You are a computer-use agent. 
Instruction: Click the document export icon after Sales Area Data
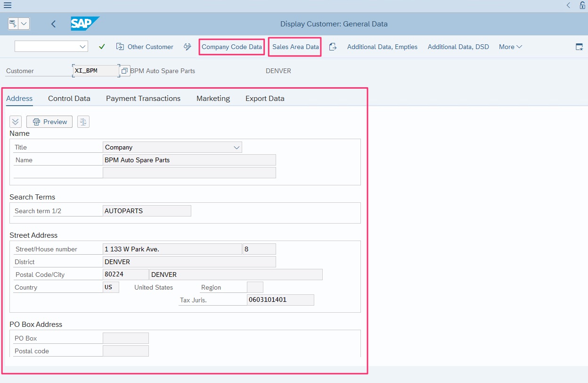pyautogui.click(x=333, y=47)
